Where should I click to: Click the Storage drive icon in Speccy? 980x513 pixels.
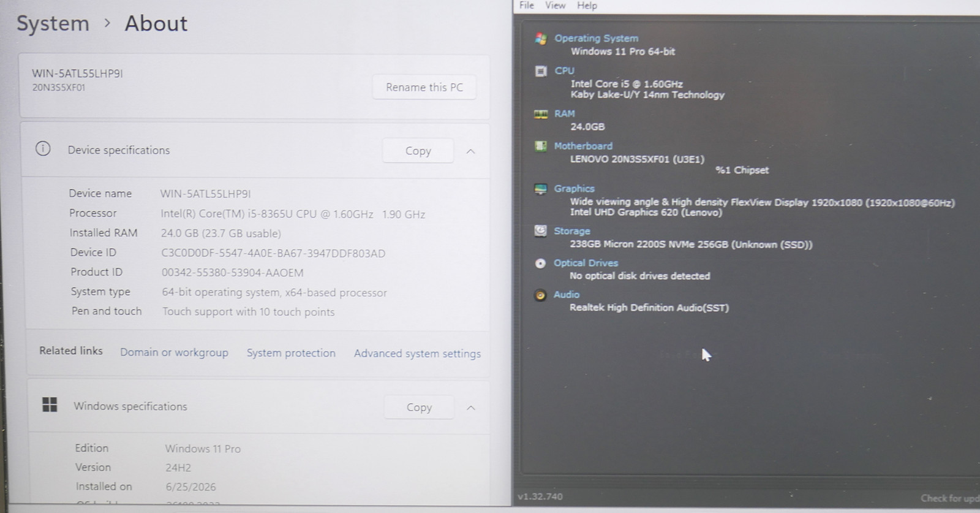coord(540,230)
